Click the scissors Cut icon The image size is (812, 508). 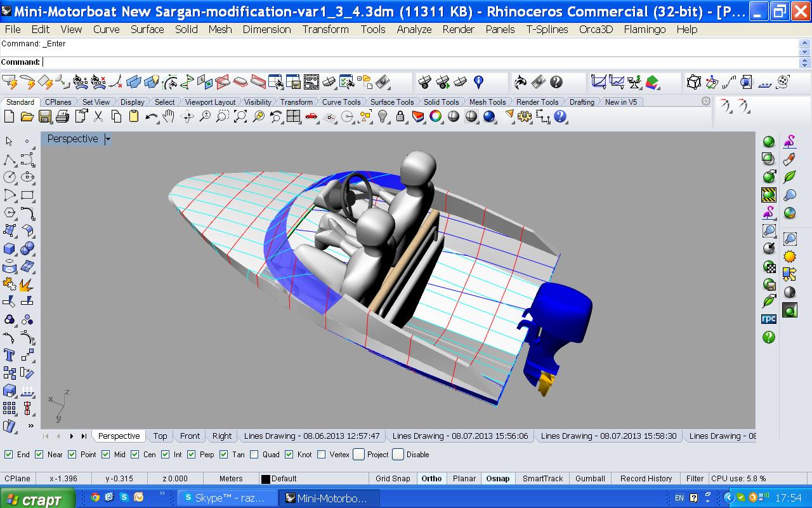pos(98,116)
